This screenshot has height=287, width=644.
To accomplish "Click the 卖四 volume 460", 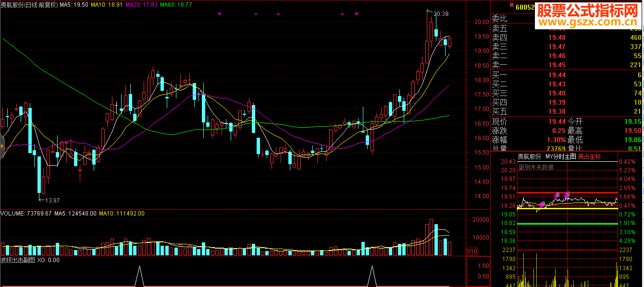I will point(635,37).
